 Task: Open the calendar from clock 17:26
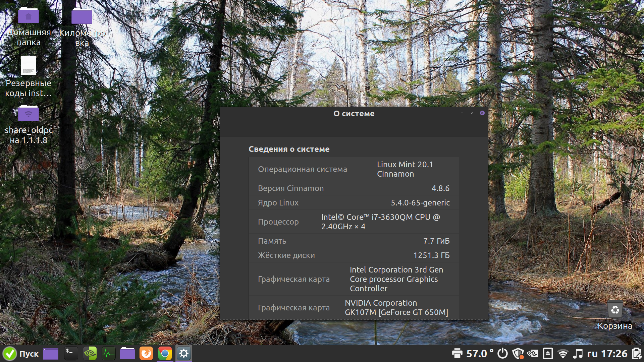click(614, 354)
